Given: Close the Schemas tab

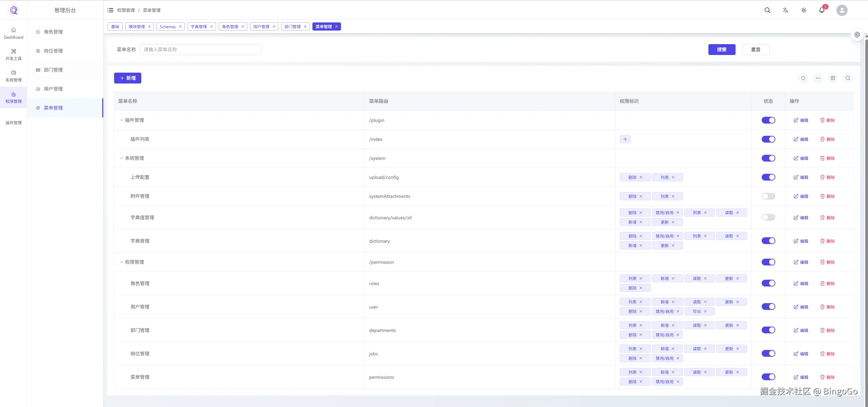Looking at the screenshot, I should (x=180, y=26).
